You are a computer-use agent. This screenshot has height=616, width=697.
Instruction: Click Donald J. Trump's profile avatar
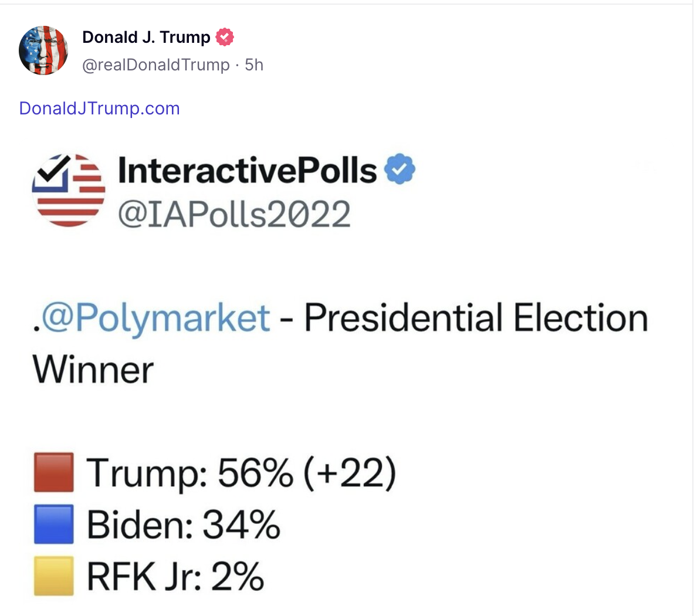[x=43, y=50]
